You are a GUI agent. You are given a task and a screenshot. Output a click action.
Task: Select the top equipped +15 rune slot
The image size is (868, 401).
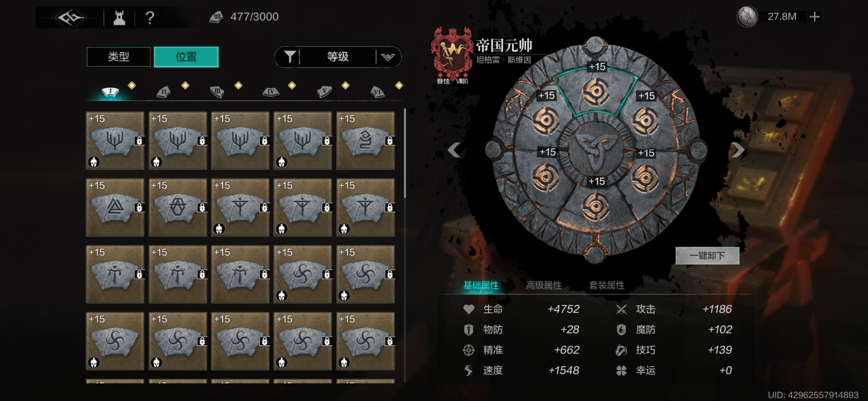pyautogui.click(x=595, y=90)
